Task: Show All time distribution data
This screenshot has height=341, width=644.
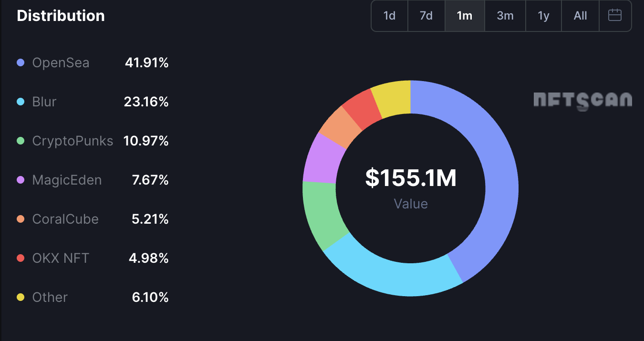Action: tap(580, 16)
